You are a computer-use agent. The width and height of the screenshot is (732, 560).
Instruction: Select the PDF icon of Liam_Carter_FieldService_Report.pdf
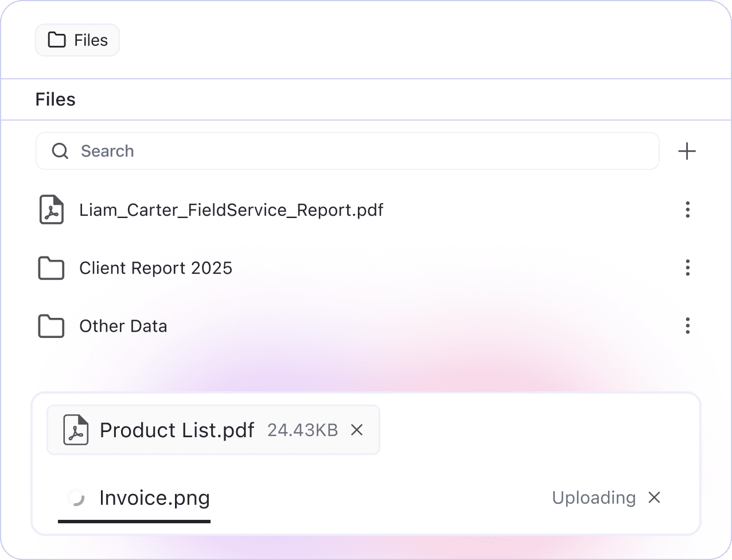tap(51, 210)
